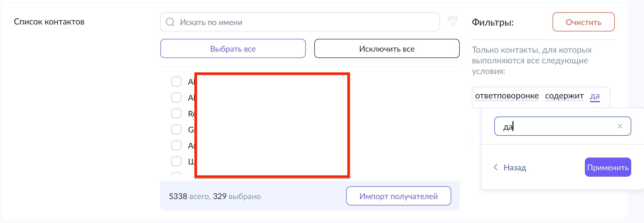Viewport: 644px width, 223px height.
Task: Confirm filter with Применить button
Action: (608, 167)
